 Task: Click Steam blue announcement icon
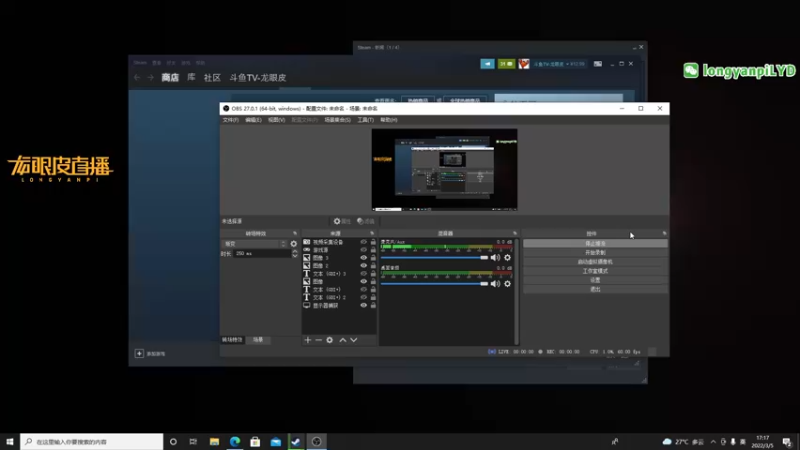(x=487, y=64)
